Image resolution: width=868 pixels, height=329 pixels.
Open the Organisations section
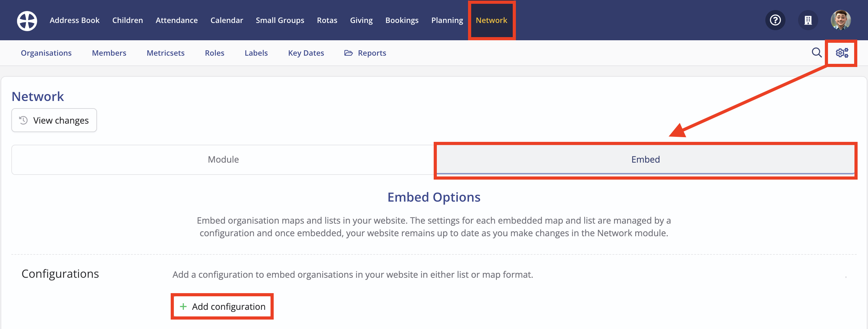(46, 53)
